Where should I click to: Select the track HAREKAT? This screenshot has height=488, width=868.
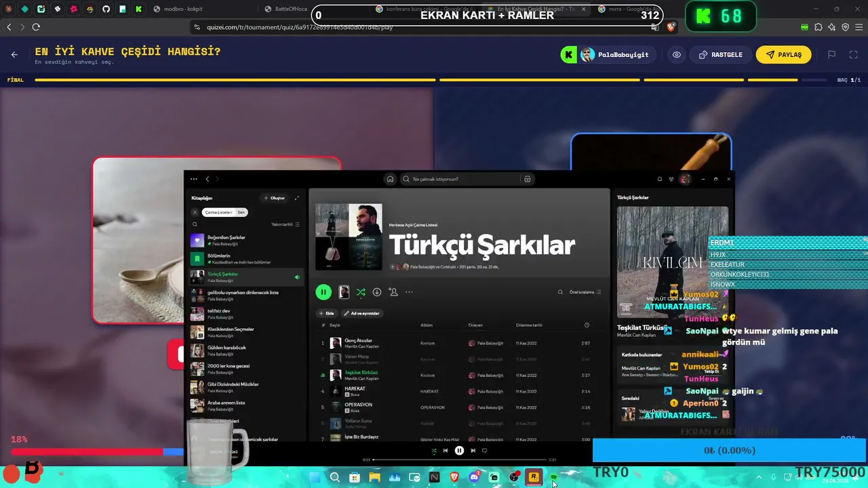458,391
